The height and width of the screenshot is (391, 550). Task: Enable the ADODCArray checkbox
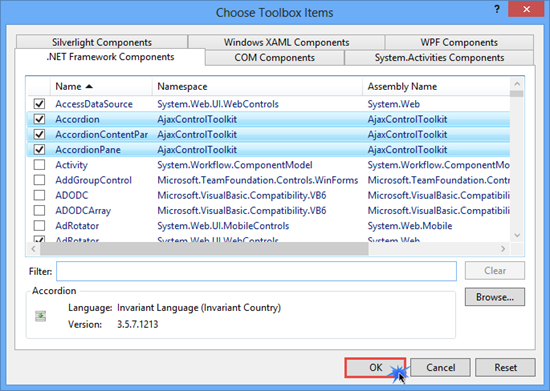[39, 210]
